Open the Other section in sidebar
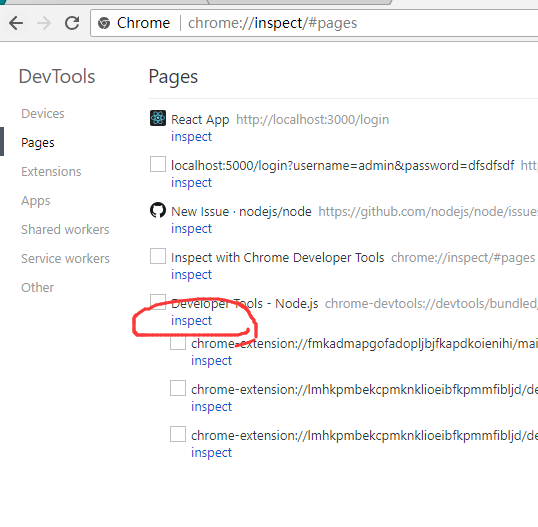 coord(37,288)
